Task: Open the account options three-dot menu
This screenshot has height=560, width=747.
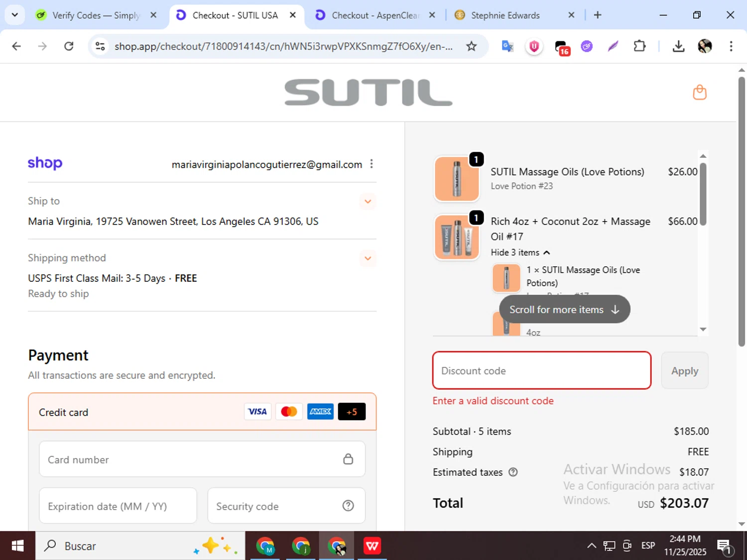Action: (x=372, y=164)
